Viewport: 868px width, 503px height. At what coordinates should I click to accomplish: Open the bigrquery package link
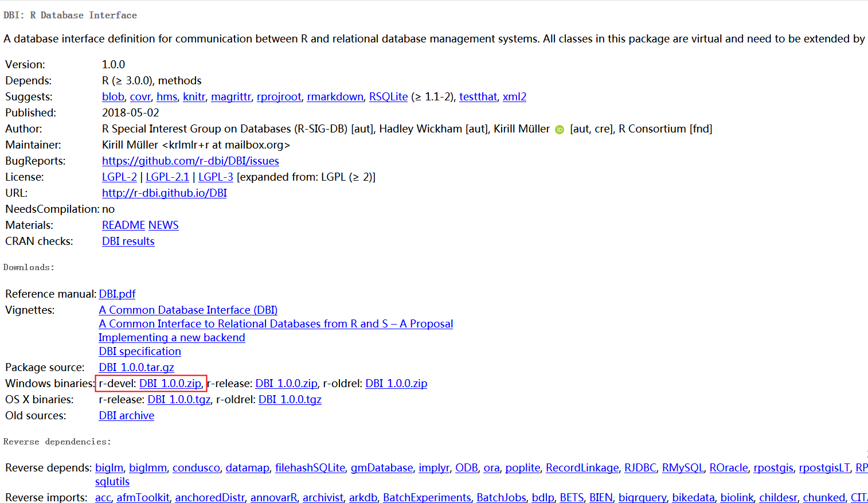tap(643, 497)
